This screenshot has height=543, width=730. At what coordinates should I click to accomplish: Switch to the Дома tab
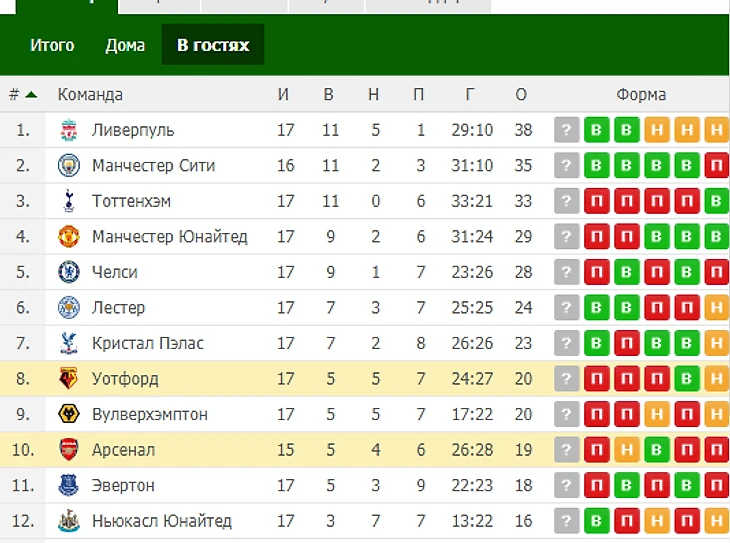pos(125,45)
